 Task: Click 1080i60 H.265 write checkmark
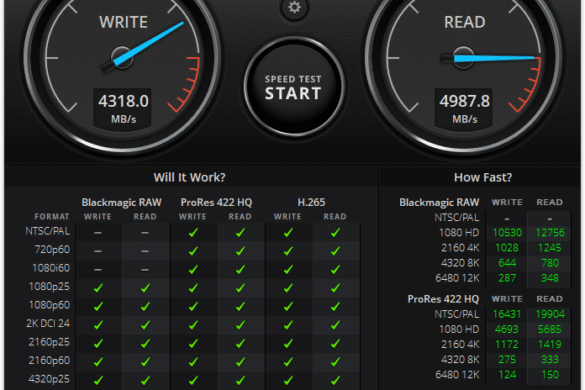[288, 269]
